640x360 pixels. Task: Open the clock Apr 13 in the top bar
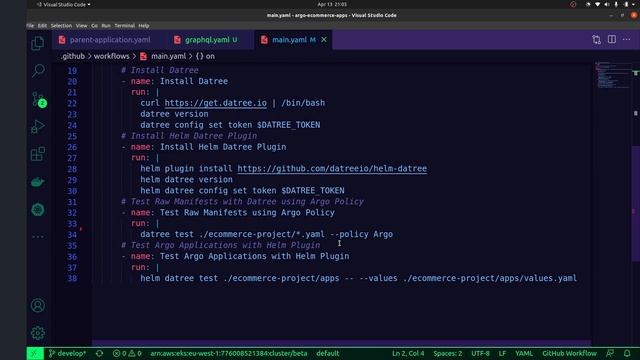332,4
